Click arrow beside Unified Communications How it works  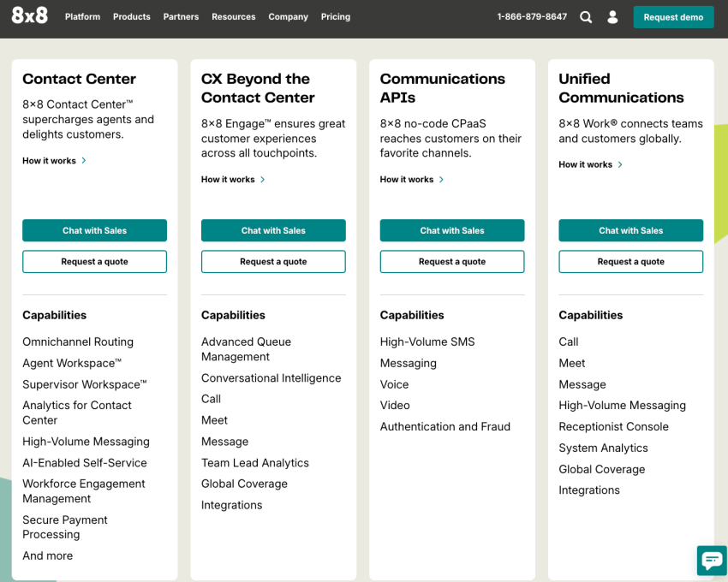tap(620, 165)
